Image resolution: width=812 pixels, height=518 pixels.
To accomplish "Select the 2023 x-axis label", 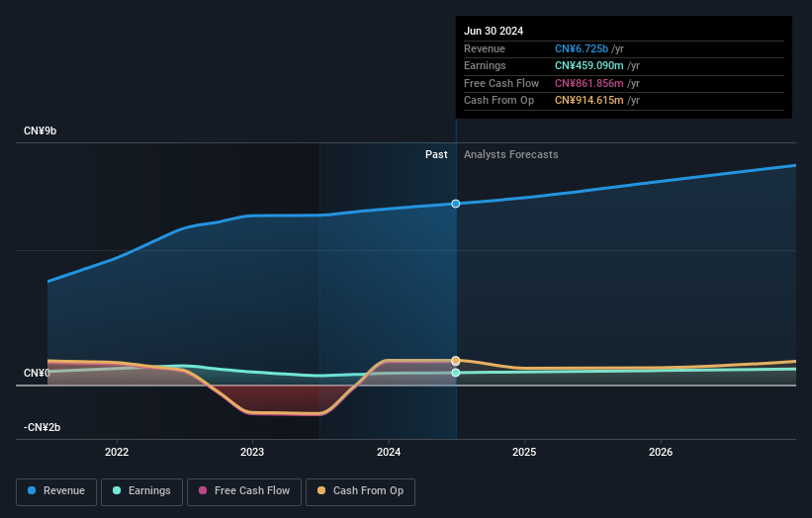I will (252, 452).
